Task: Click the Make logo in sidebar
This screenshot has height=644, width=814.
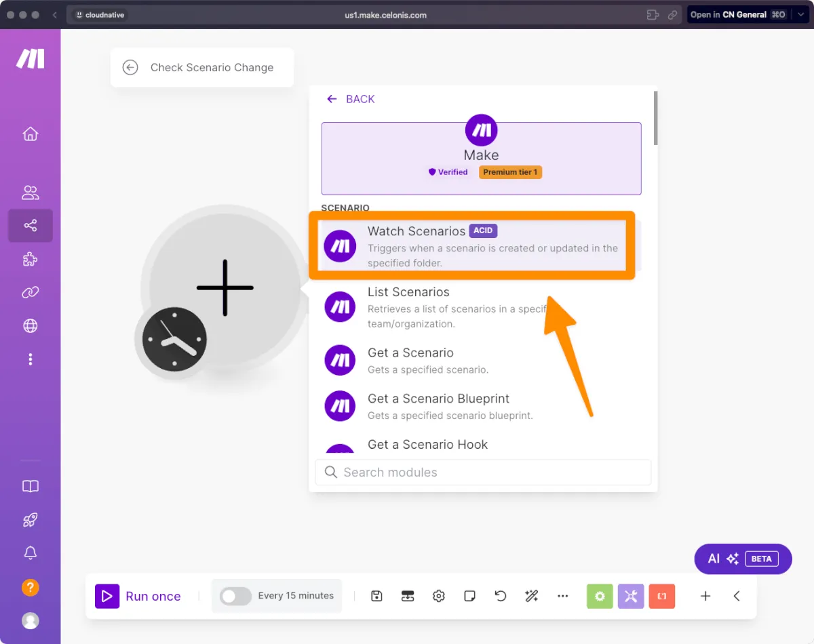Action: click(31, 59)
